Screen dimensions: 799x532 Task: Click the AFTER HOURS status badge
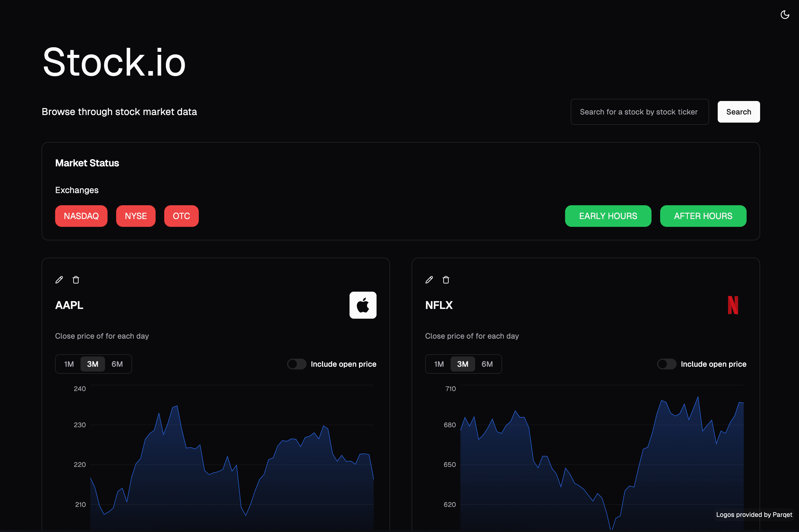(x=703, y=216)
